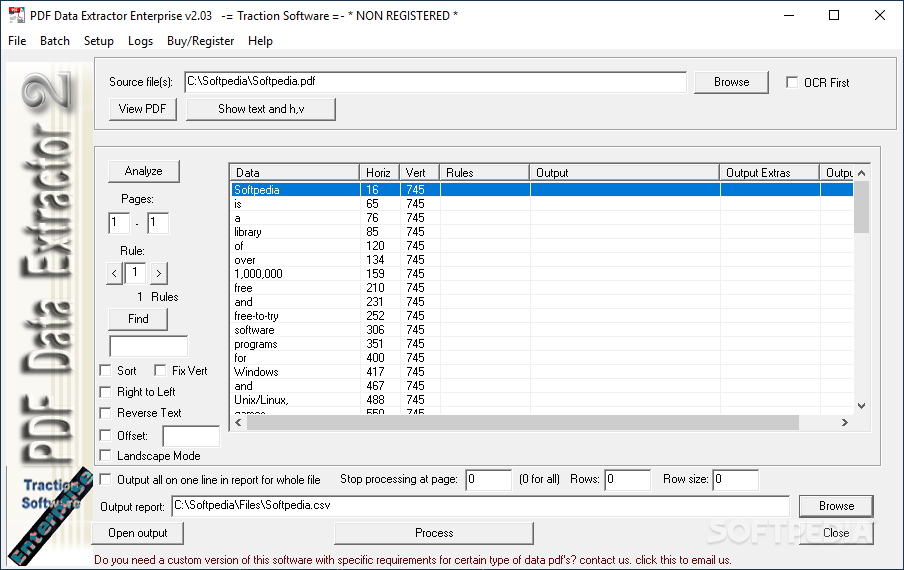The image size is (904, 570).
Task: Click the PDF Data Extractor app icon in title bar
Action: coord(17,16)
